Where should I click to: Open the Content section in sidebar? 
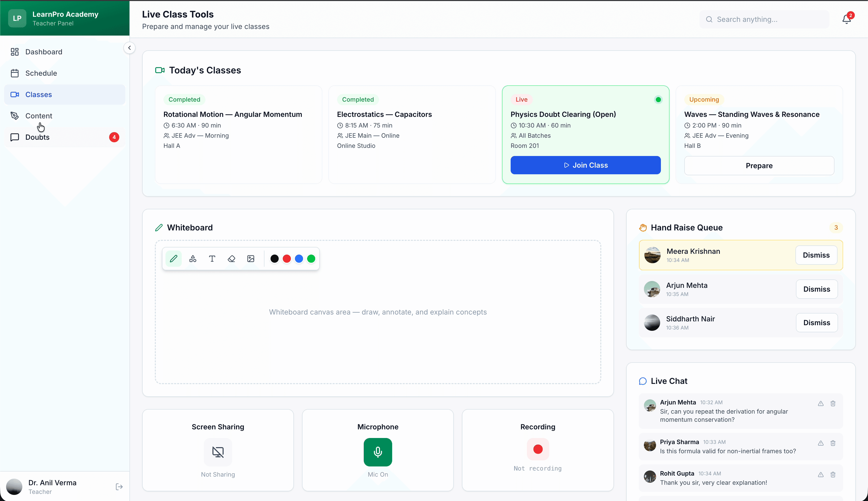tap(39, 116)
